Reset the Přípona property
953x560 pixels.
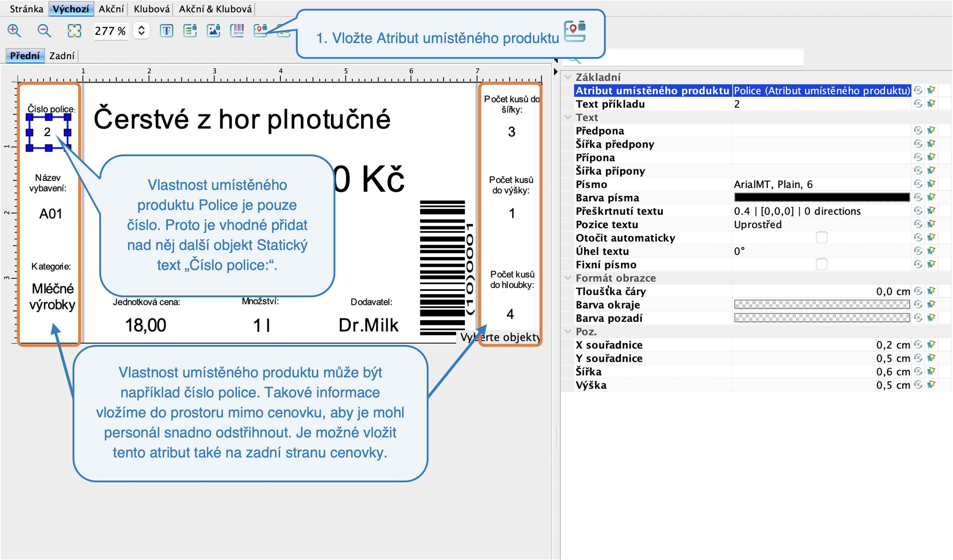click(x=918, y=157)
